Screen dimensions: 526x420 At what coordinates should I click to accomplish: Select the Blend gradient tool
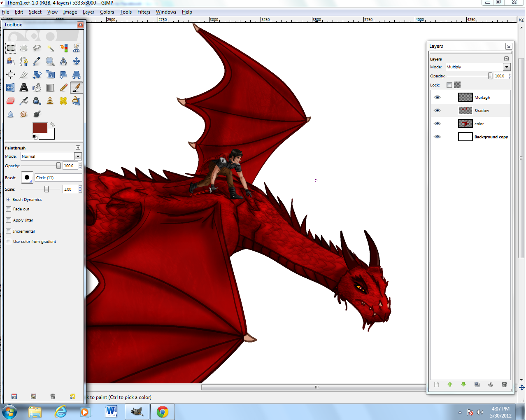(x=50, y=88)
